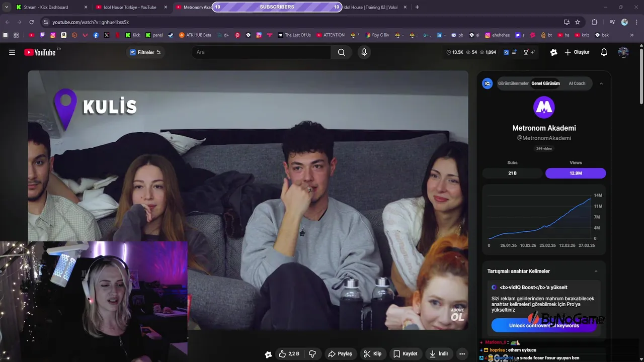Open the Steam bookmark icon
Viewport: 644px width, 362px height.
(171, 35)
